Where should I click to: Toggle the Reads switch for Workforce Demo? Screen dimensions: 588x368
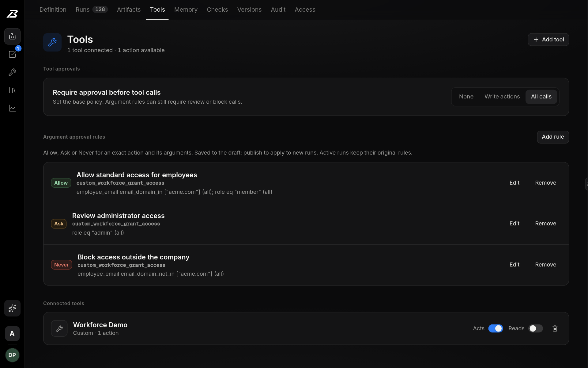[x=536, y=328]
